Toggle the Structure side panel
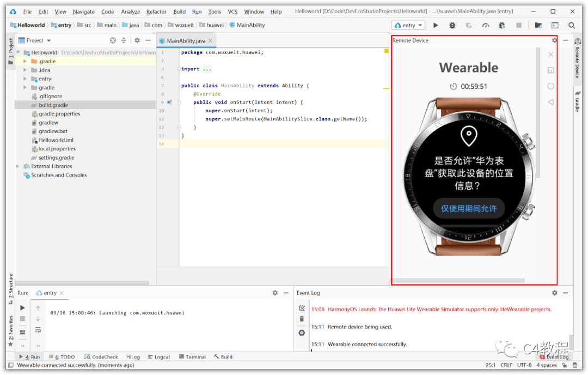The image size is (588, 375). [10, 289]
